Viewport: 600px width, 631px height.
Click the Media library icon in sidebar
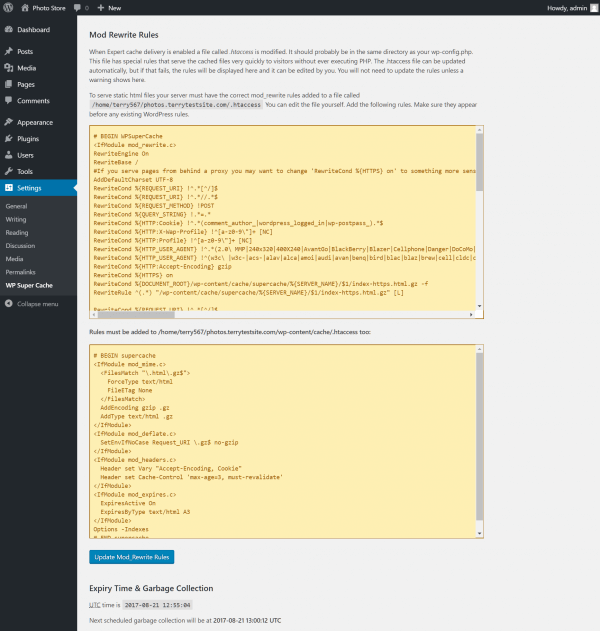[x=9, y=68]
